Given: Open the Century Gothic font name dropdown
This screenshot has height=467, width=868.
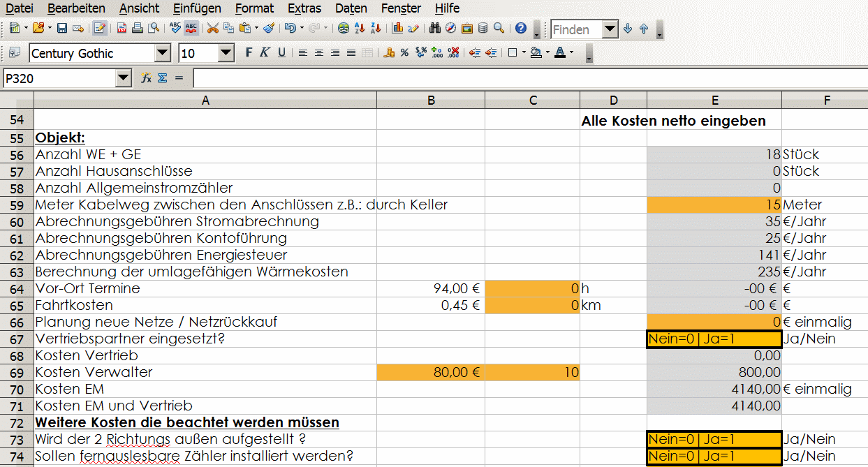Looking at the screenshot, I should point(162,53).
